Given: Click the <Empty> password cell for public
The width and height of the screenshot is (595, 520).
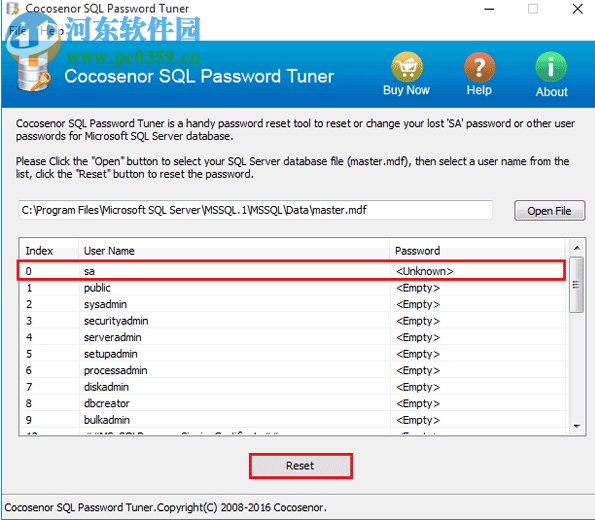Looking at the screenshot, I should [418, 288].
